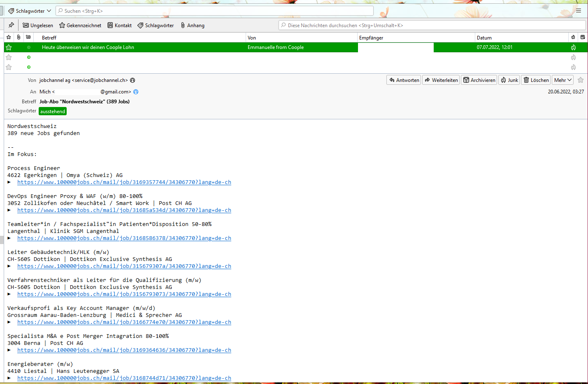
Task: Click the contact icon beside the gmail.com recipient
Action: click(x=136, y=92)
